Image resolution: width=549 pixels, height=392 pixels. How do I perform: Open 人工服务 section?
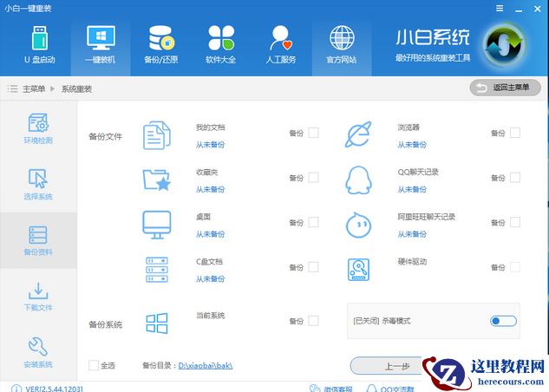point(281,44)
